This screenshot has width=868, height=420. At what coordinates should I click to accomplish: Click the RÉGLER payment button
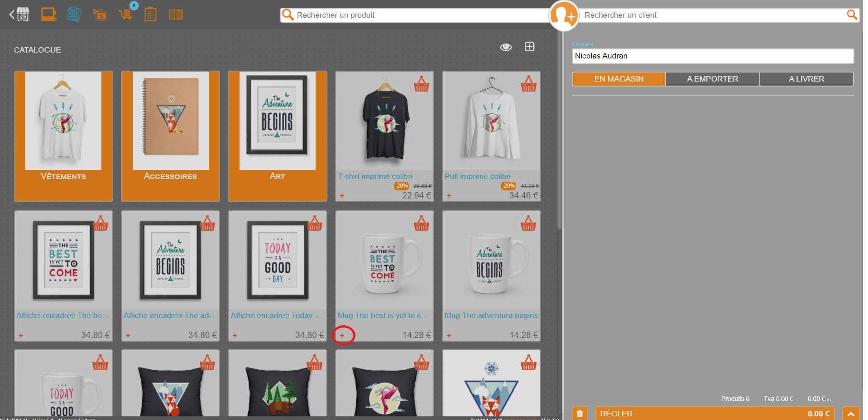point(715,414)
